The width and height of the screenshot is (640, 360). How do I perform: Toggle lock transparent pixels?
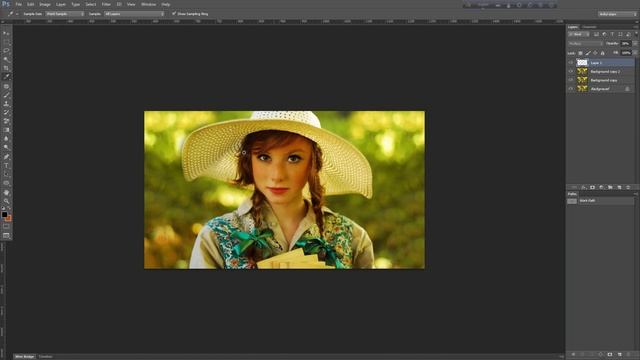coord(580,53)
